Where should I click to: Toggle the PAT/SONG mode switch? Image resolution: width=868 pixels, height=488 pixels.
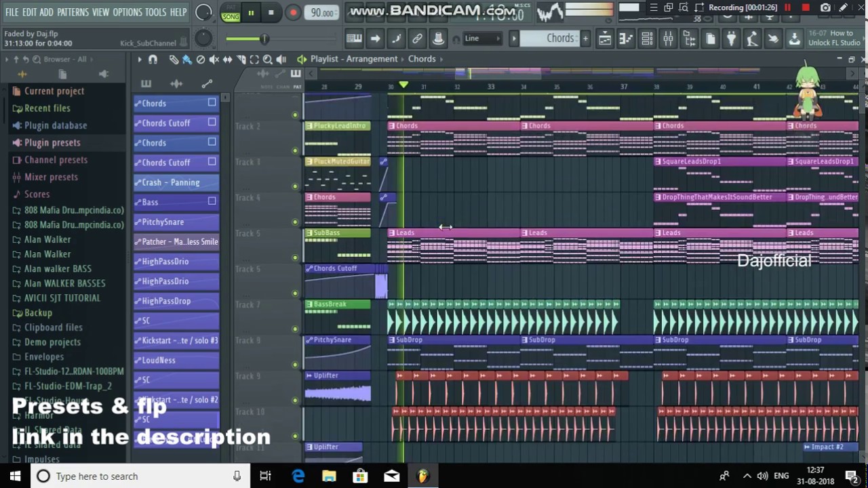231,12
